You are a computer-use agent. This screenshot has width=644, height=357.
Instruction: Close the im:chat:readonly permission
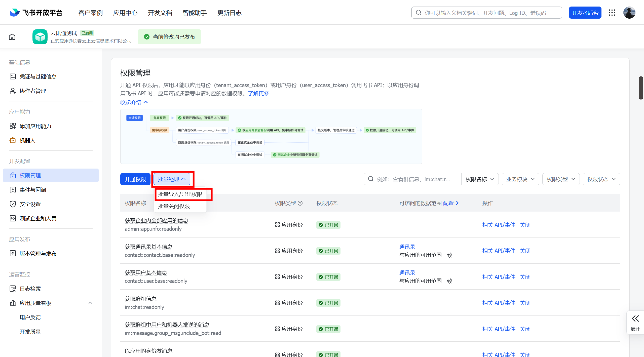click(x=525, y=303)
